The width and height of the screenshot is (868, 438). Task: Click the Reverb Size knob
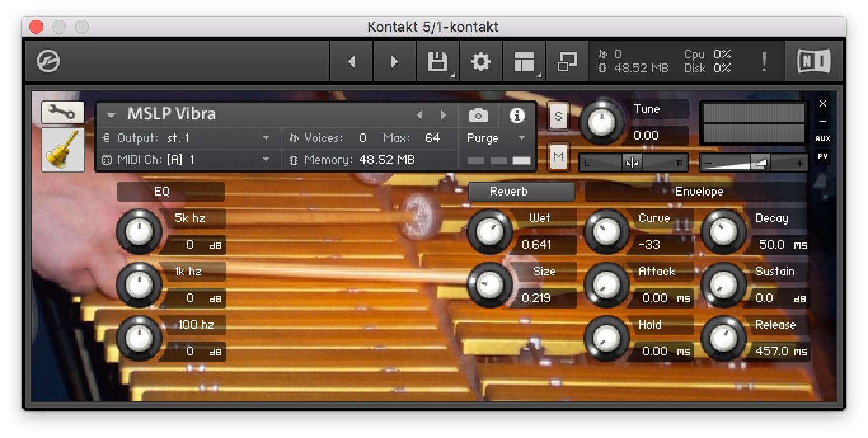(x=489, y=285)
